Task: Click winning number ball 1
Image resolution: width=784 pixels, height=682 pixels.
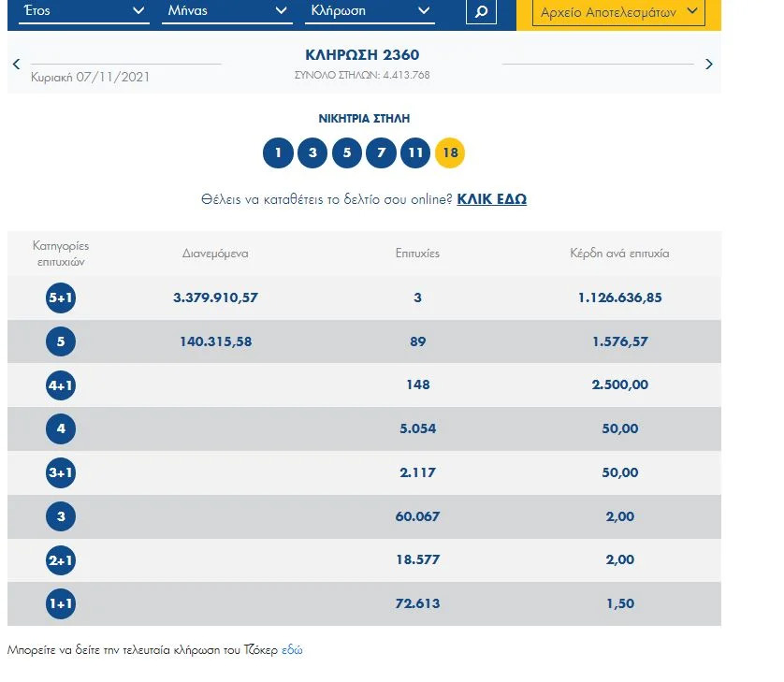Action: [278, 152]
